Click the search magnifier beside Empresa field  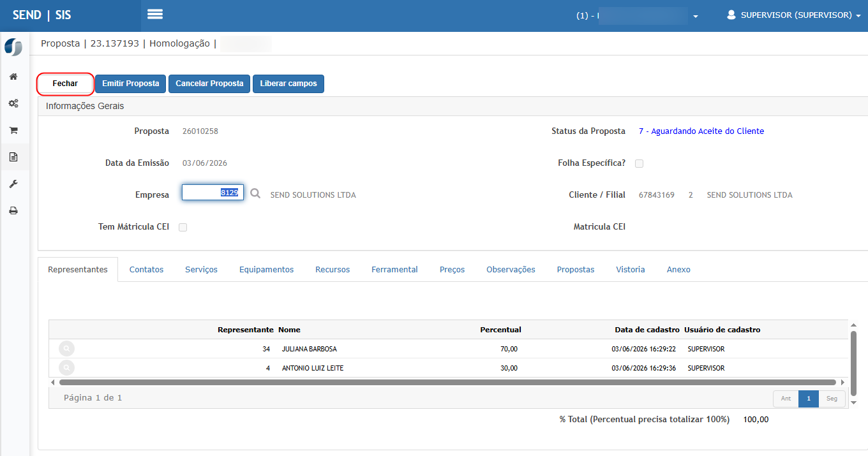click(x=255, y=194)
